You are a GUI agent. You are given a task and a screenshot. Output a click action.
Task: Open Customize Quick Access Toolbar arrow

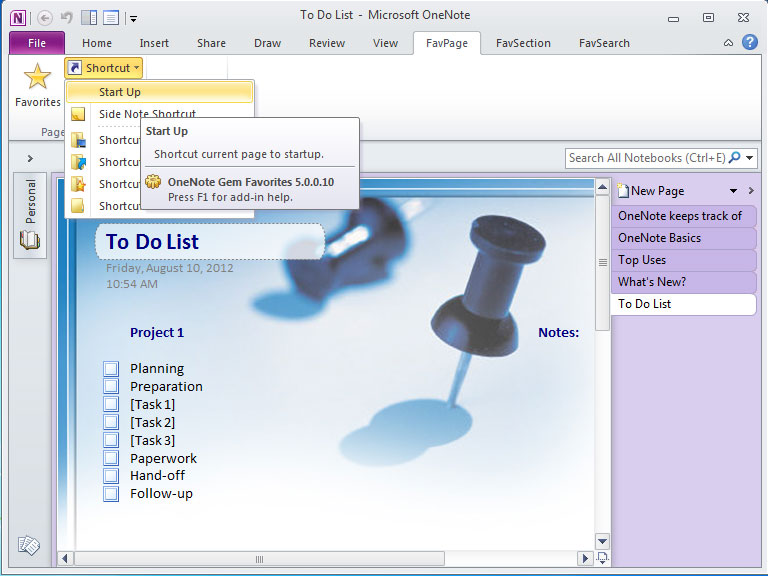133,19
